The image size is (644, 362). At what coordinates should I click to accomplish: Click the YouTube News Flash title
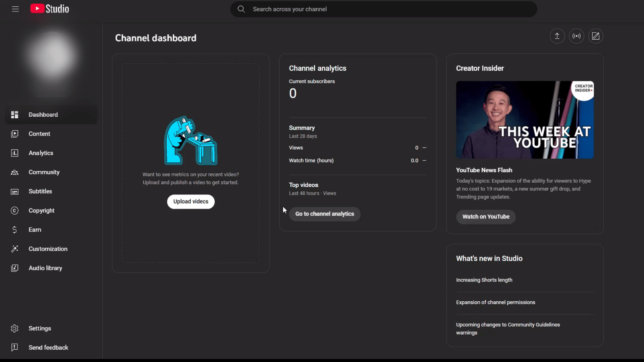(x=484, y=170)
